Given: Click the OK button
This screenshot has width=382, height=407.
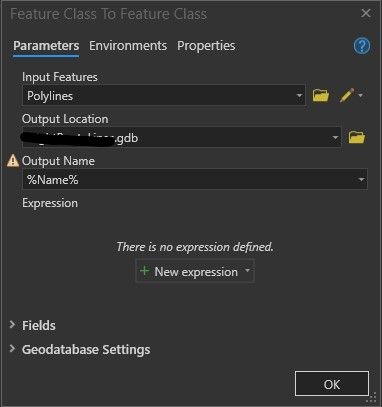Looking at the screenshot, I should click(x=332, y=384).
